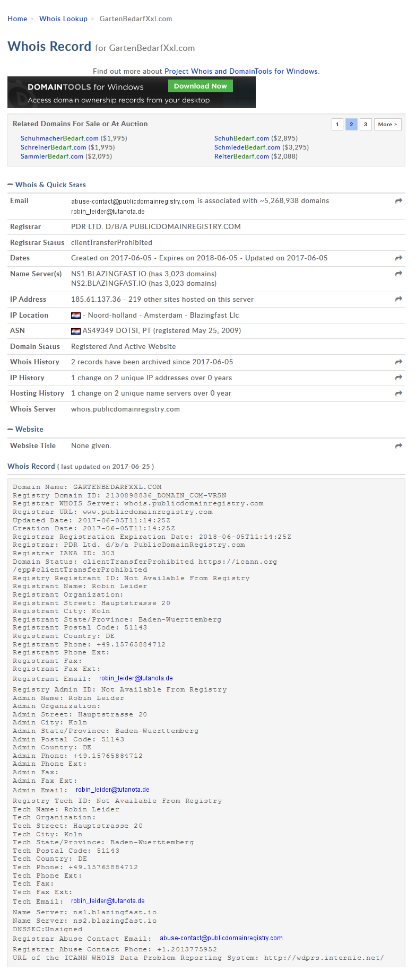
Task: Open SchmiedeBedarf.com listing
Action: pos(247,147)
